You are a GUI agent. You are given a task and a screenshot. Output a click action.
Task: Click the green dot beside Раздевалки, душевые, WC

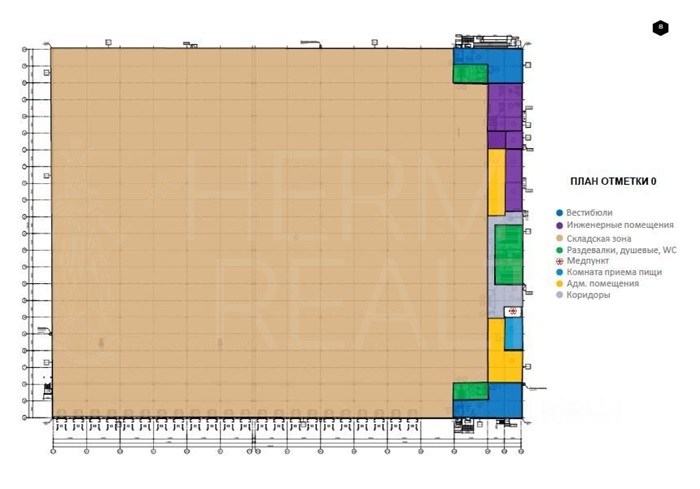(x=560, y=248)
